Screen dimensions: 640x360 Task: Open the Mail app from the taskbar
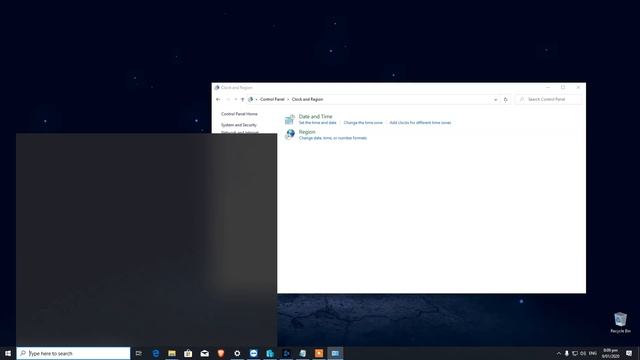point(204,353)
